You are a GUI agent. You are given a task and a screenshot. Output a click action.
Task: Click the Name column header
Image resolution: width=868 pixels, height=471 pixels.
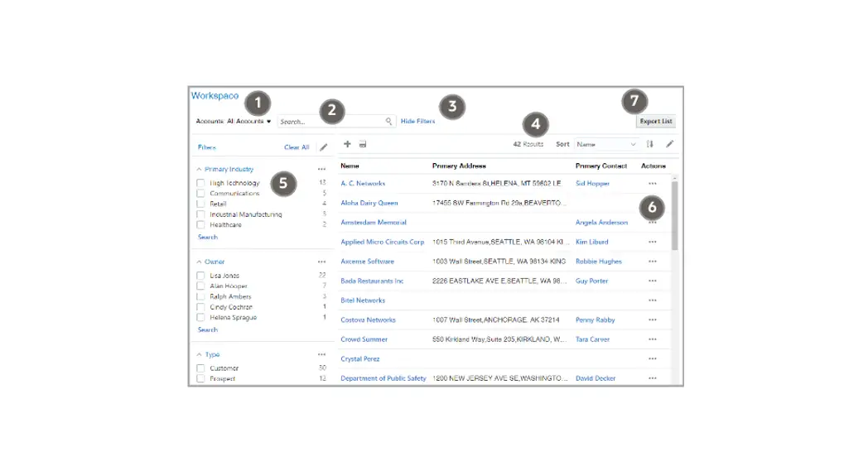pyautogui.click(x=350, y=166)
